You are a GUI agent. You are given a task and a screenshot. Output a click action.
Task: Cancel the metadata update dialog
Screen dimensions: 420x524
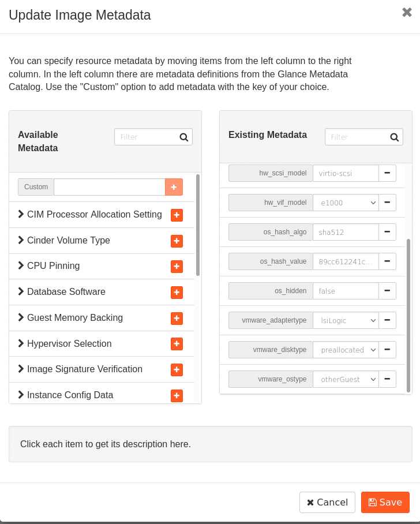point(327,502)
